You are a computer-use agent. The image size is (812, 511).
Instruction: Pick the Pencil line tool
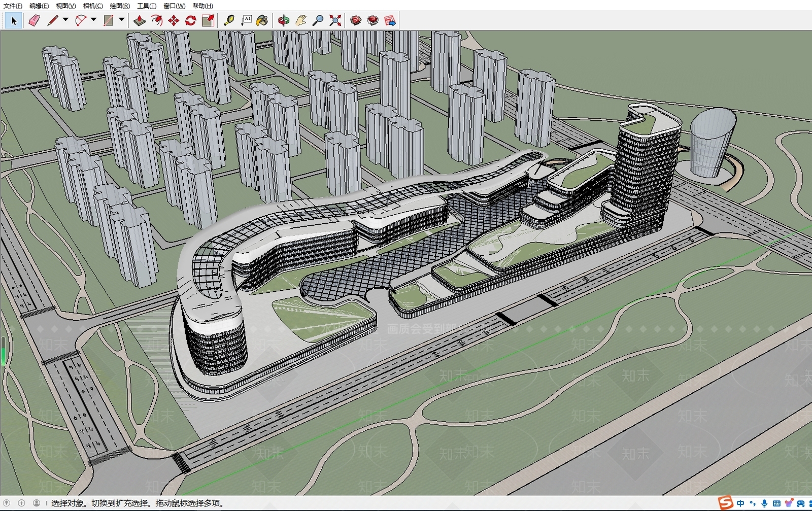[x=52, y=21]
